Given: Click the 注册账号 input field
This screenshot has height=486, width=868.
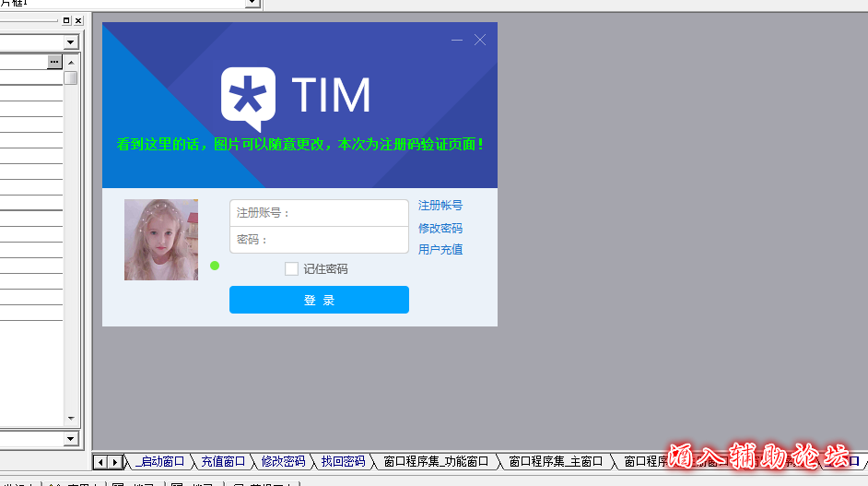Looking at the screenshot, I should coord(320,213).
